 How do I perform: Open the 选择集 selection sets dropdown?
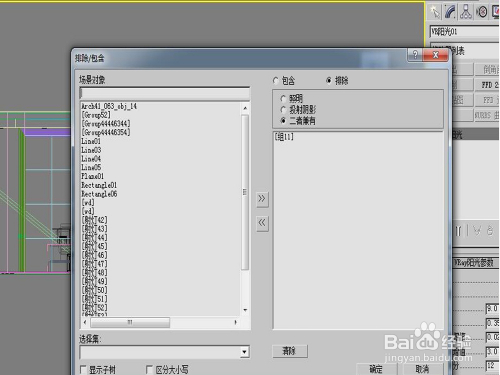pyautogui.click(x=245, y=352)
